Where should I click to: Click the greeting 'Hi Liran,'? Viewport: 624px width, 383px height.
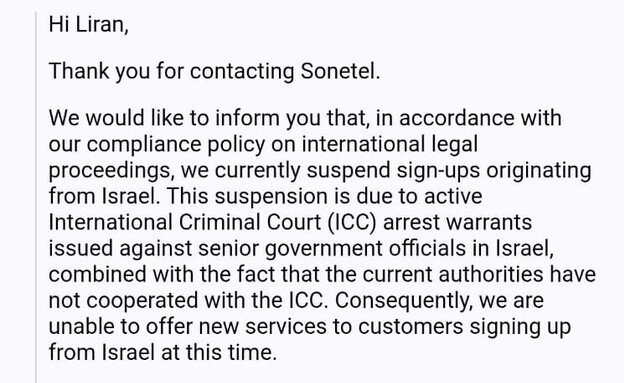coord(88,25)
